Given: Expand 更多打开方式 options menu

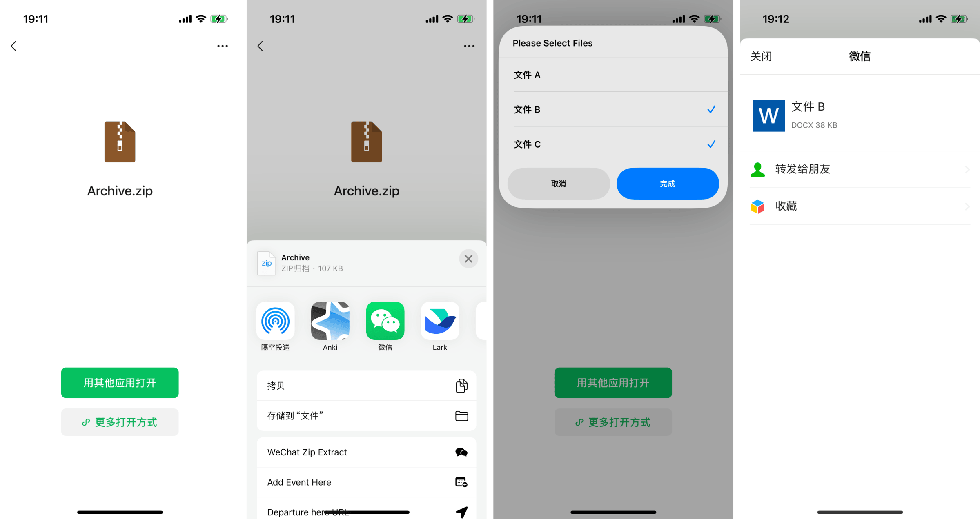Looking at the screenshot, I should (x=119, y=422).
